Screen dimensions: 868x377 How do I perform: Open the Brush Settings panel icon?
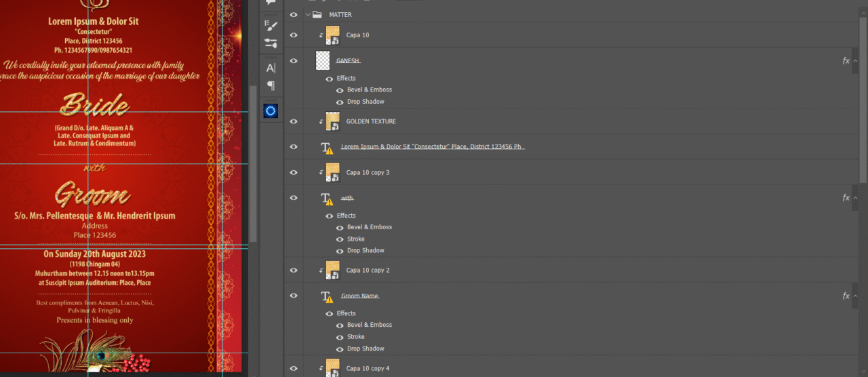point(271,26)
